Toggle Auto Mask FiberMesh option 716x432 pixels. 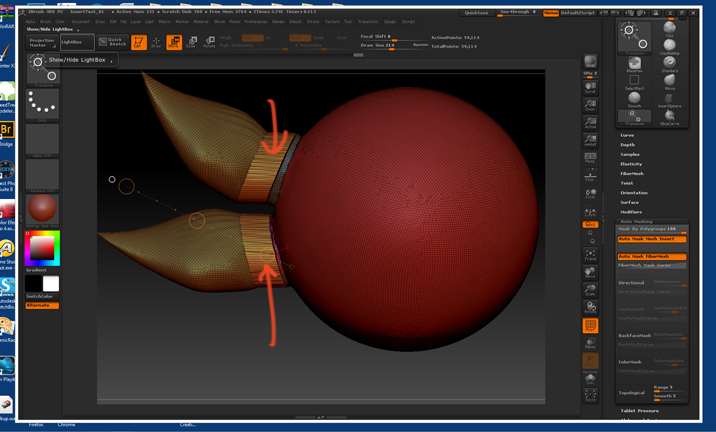click(651, 256)
